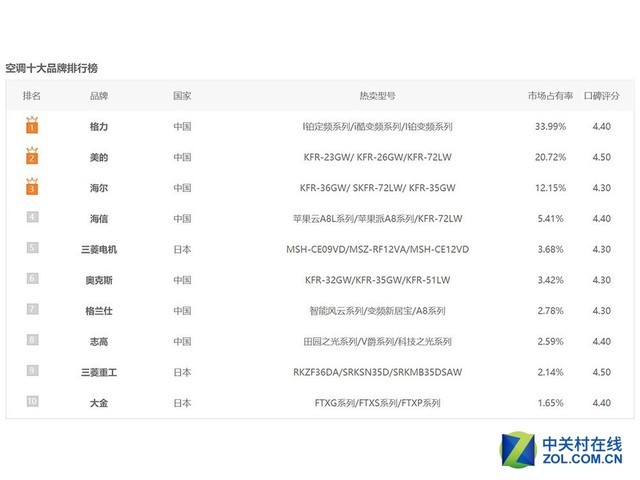Open the 奥克斯 brand link

pyautogui.click(x=99, y=279)
